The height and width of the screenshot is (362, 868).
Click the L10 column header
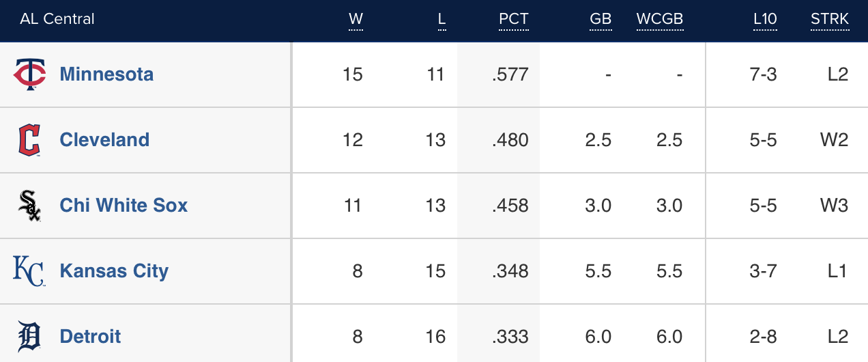point(765,19)
